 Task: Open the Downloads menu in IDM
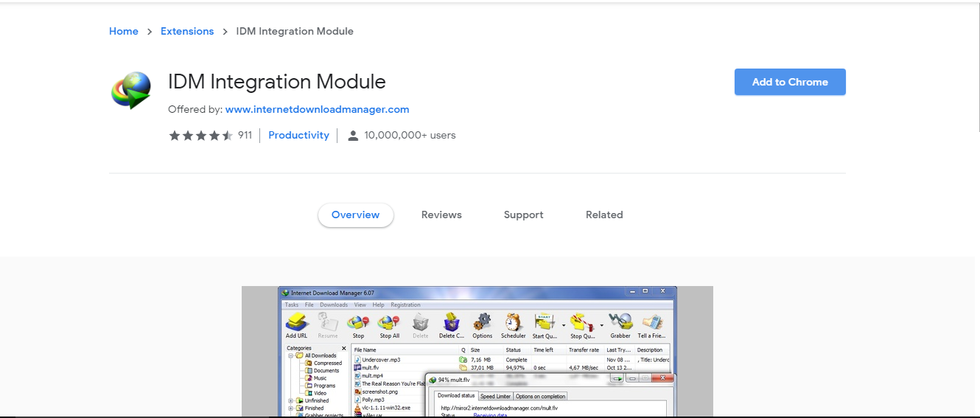tap(334, 304)
